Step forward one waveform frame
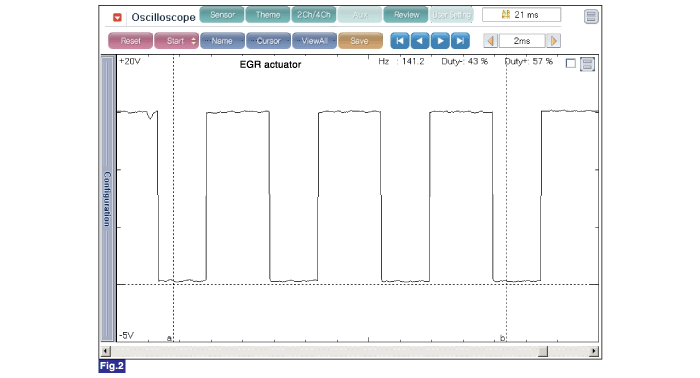 (x=440, y=41)
